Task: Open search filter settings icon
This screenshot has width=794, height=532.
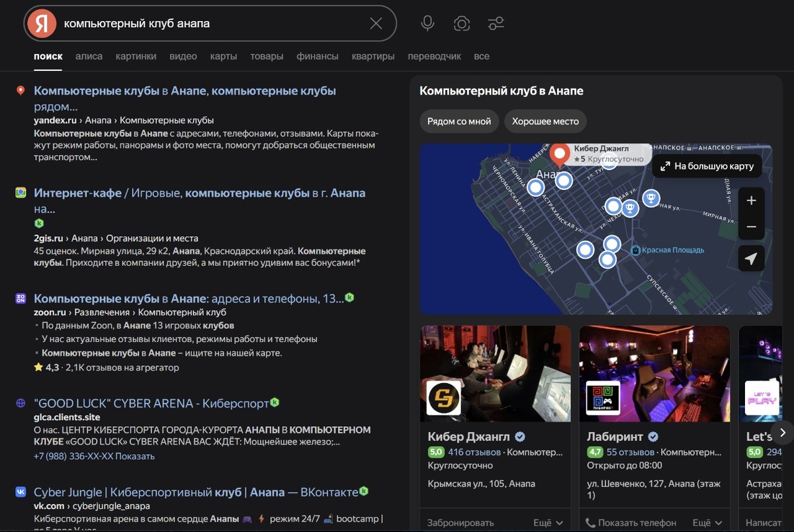Action: click(x=496, y=24)
